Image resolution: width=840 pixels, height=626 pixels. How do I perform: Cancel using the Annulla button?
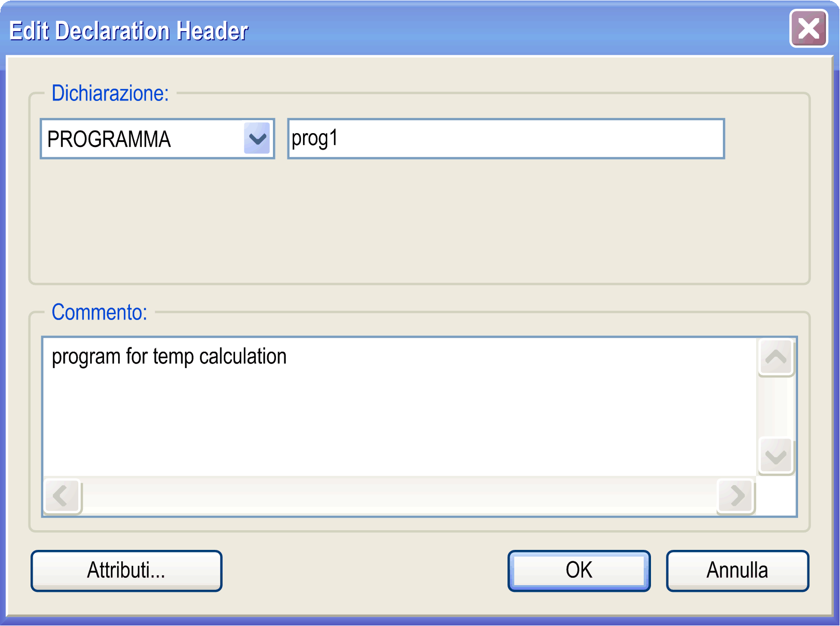[x=737, y=571]
